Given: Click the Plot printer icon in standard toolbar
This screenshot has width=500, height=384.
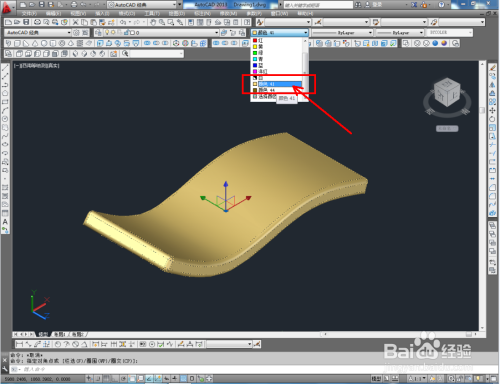Looking at the screenshot, I should (37, 22).
